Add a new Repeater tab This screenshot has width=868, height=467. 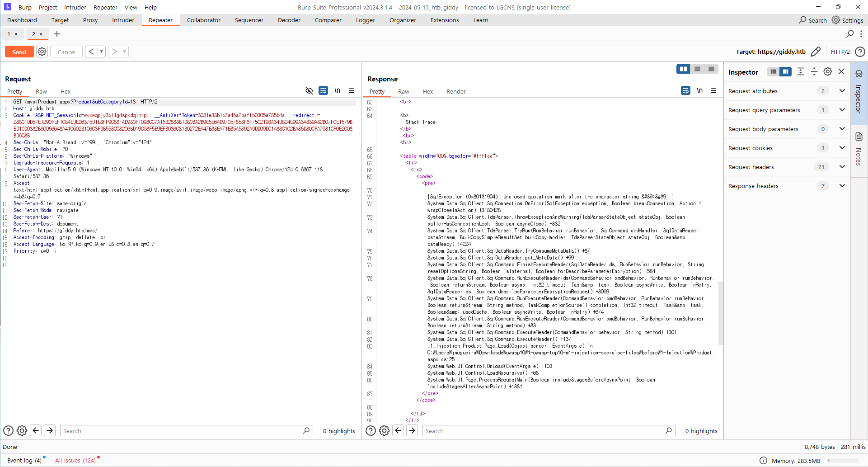pyautogui.click(x=57, y=34)
